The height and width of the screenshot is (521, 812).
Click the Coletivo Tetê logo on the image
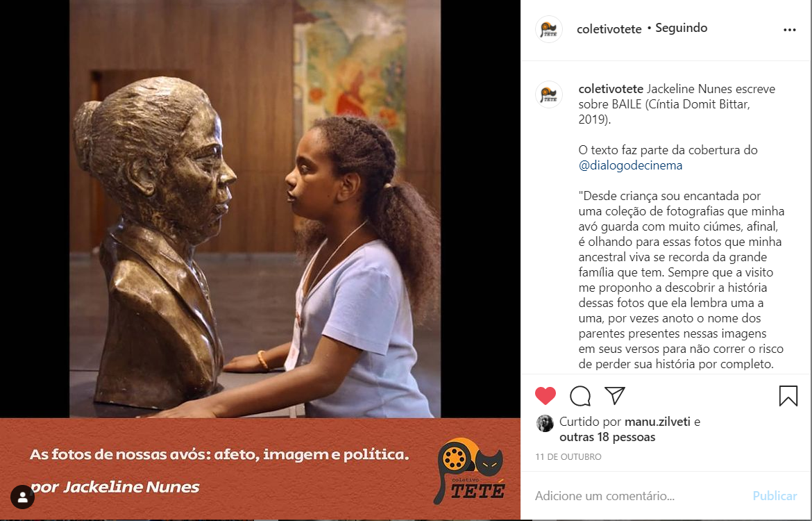(469, 471)
